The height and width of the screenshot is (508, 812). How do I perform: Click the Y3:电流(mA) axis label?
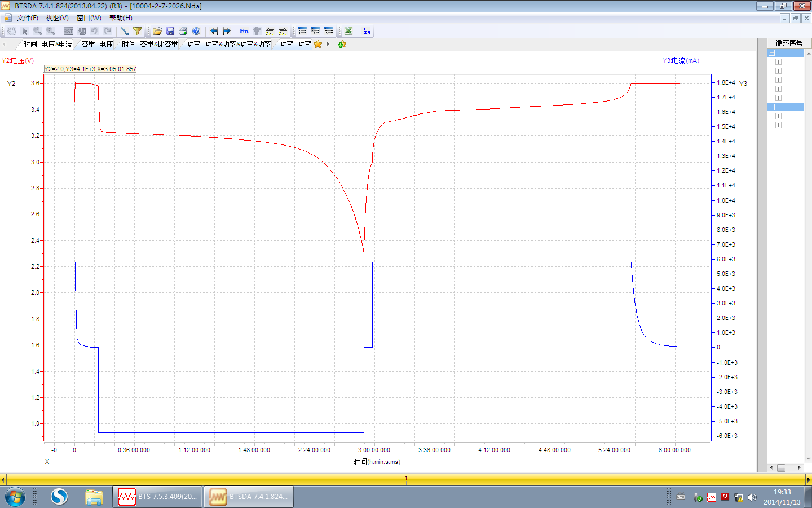(681, 60)
